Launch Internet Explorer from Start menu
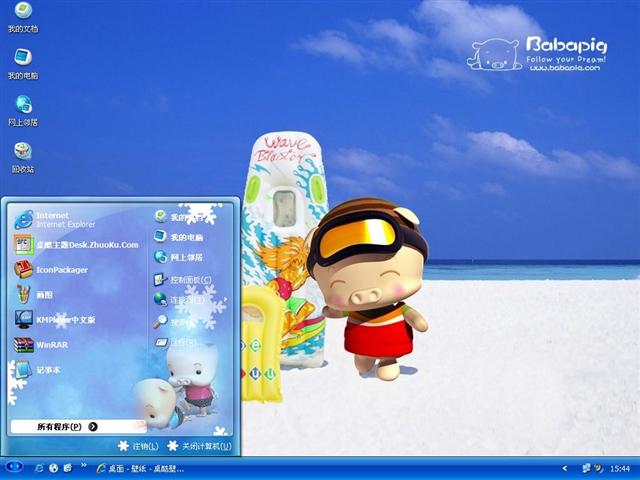The image size is (640, 480). point(55,220)
